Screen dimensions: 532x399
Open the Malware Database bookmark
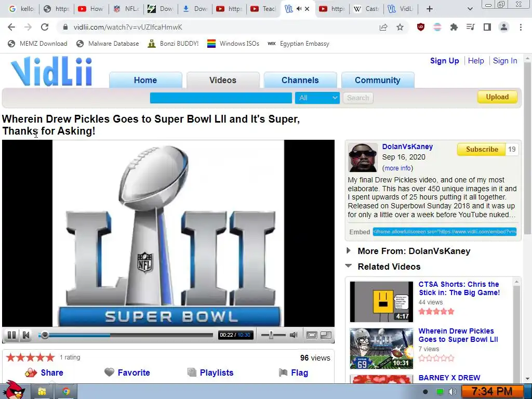[108, 44]
